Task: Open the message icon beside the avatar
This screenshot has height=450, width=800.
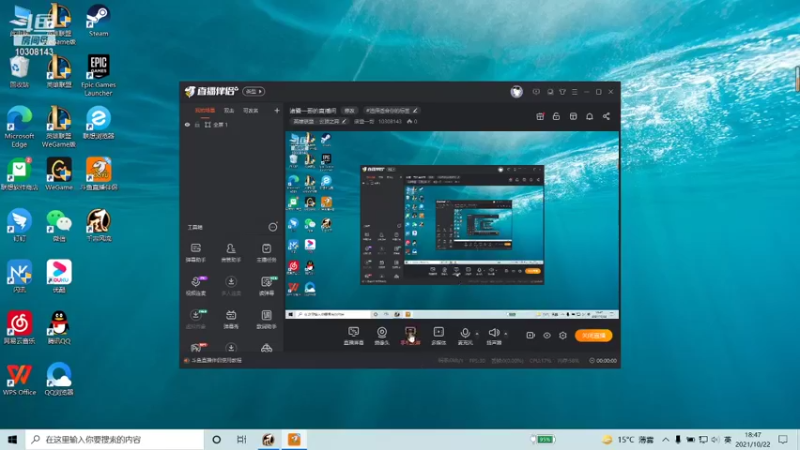Action: 536,92
